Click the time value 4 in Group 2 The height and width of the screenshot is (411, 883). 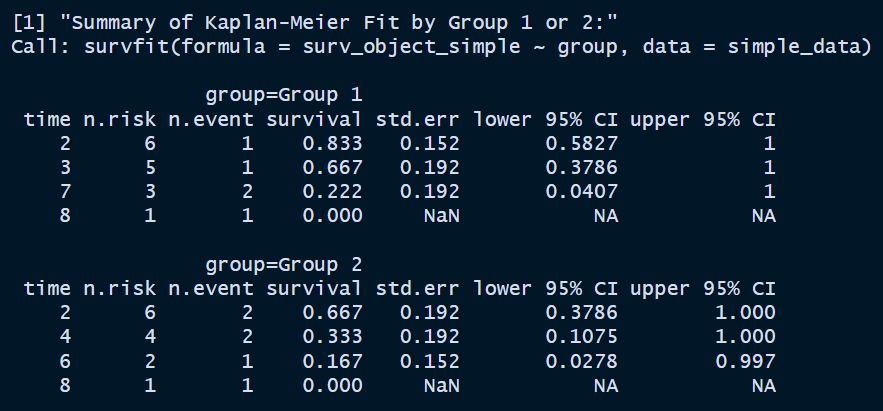(65, 337)
